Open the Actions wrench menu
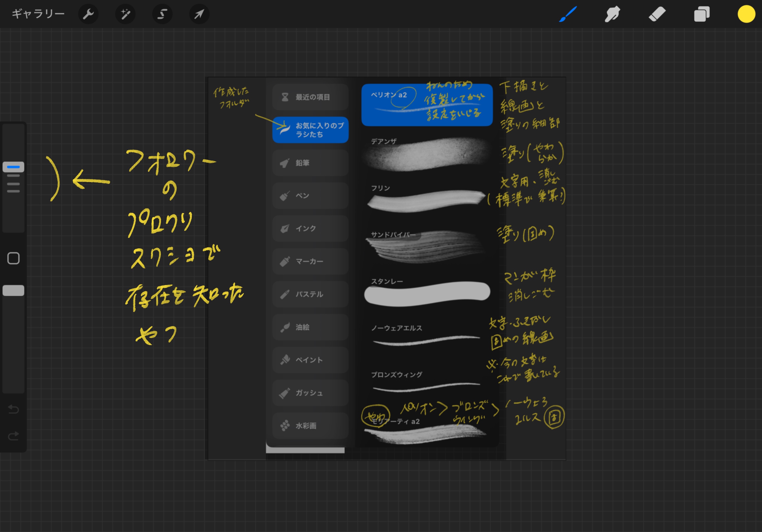 point(88,14)
